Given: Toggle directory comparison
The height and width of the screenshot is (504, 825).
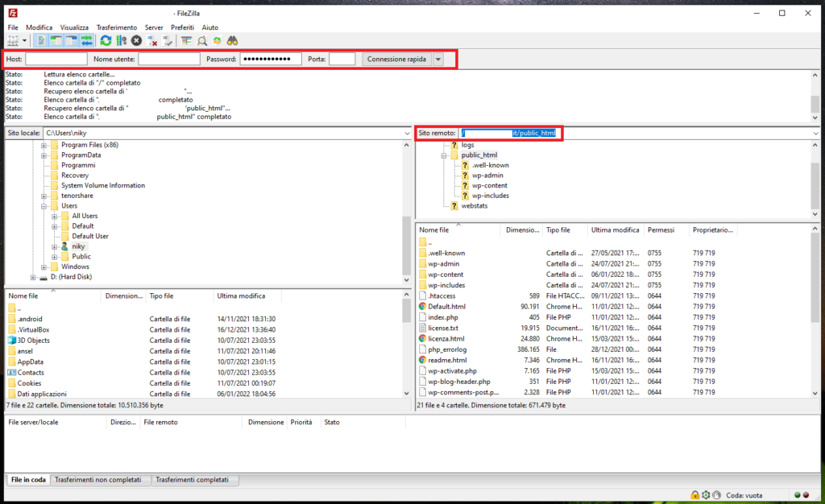Looking at the screenshot, I should (x=202, y=40).
